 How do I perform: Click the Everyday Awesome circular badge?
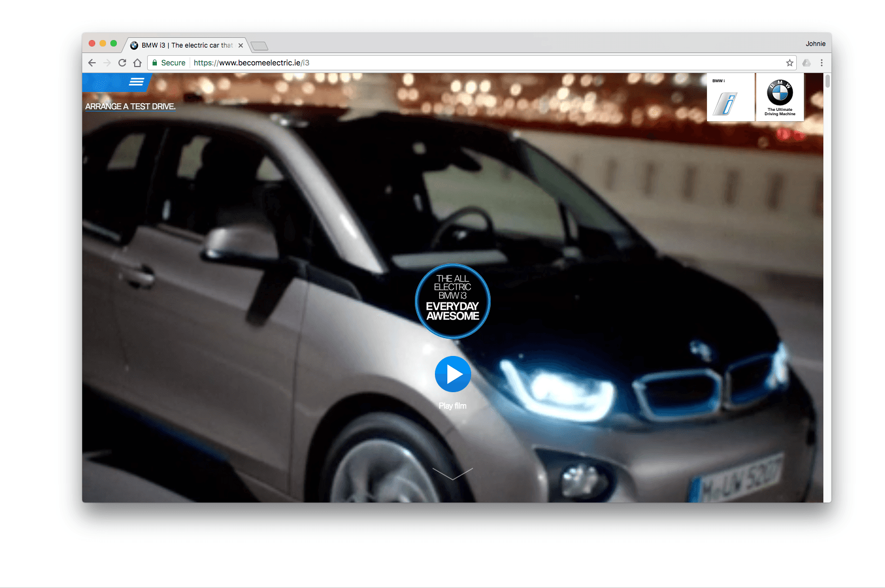tap(453, 301)
